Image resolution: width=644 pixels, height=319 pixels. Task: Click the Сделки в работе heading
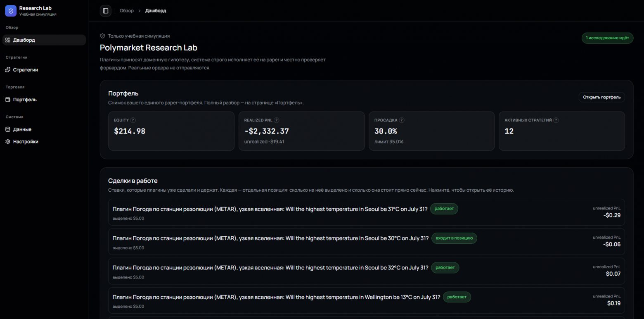[x=133, y=181]
